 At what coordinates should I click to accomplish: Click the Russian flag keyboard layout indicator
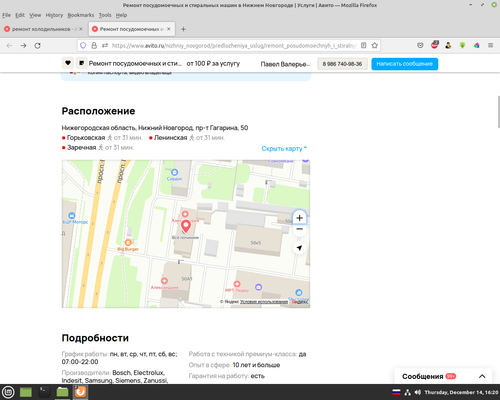[x=396, y=392]
